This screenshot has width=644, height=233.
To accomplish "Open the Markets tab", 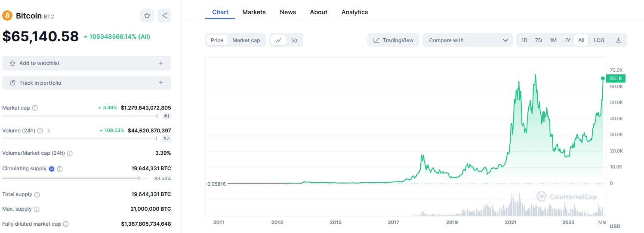I will pyautogui.click(x=254, y=12).
